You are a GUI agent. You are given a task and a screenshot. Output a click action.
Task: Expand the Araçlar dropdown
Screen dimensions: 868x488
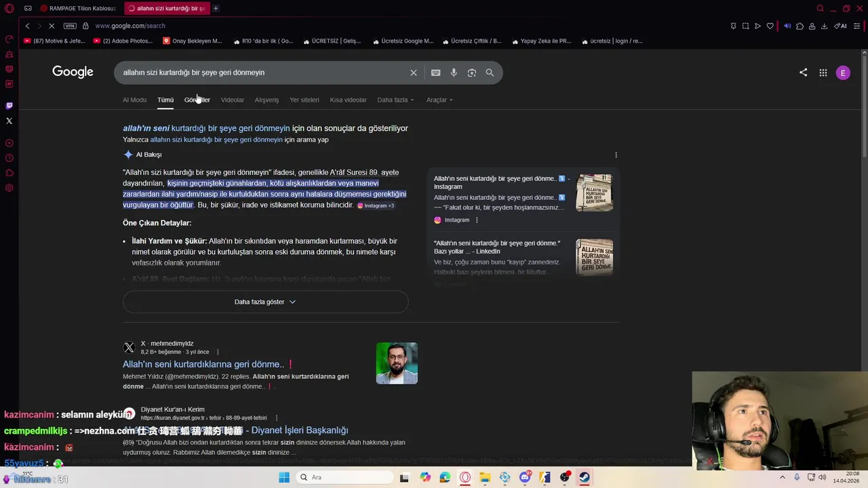click(x=439, y=100)
